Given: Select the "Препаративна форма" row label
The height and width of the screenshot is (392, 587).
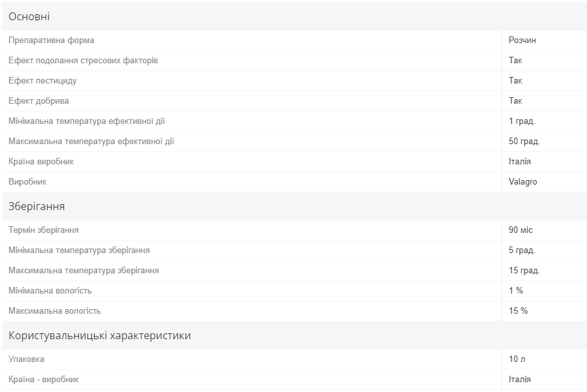Looking at the screenshot, I should pyautogui.click(x=52, y=40).
